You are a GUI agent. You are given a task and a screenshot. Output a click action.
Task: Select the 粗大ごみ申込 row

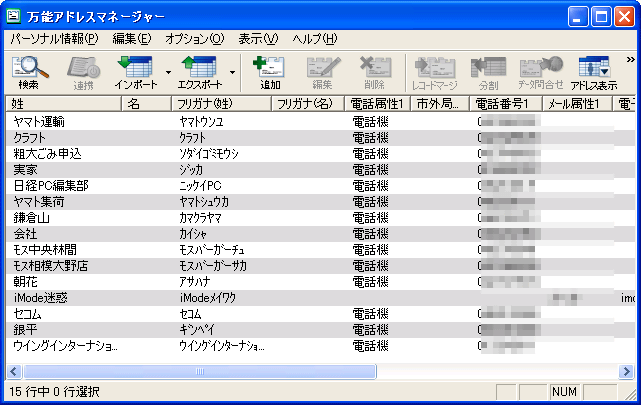(x=320, y=154)
